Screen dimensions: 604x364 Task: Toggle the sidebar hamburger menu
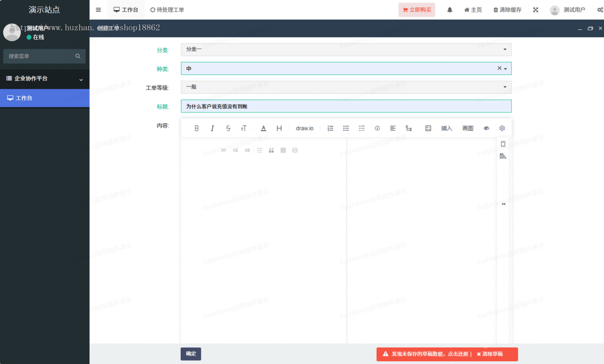click(98, 10)
